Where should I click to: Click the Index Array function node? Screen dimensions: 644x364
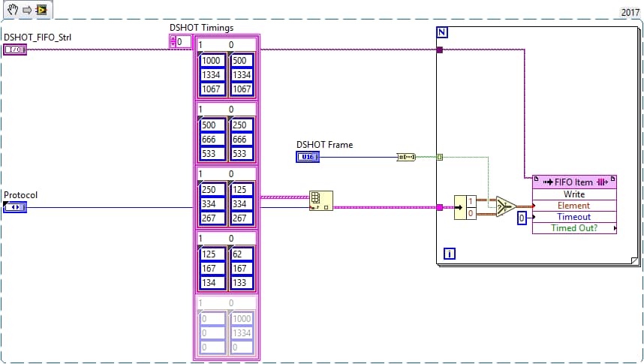click(321, 201)
